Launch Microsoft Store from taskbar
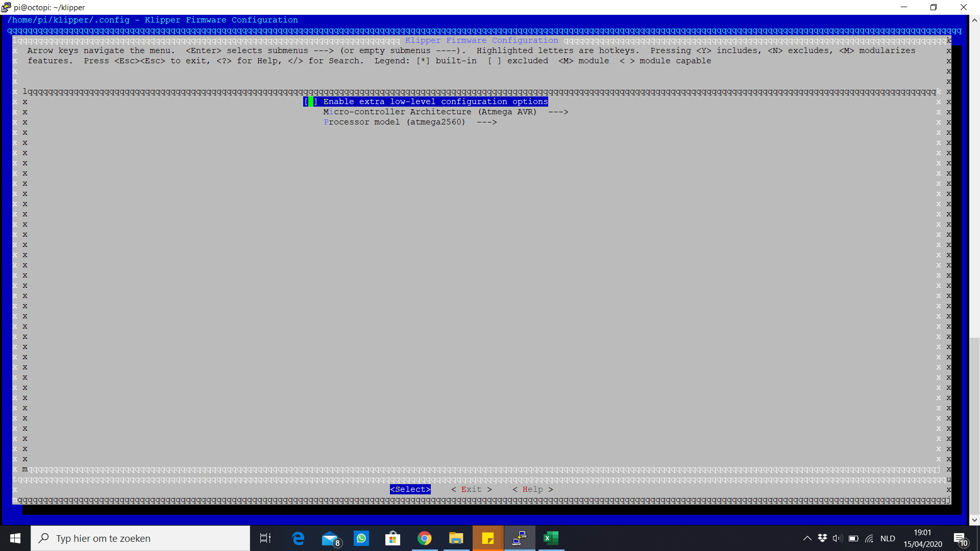Screen dimensions: 980x551 pyautogui.click(x=393, y=538)
